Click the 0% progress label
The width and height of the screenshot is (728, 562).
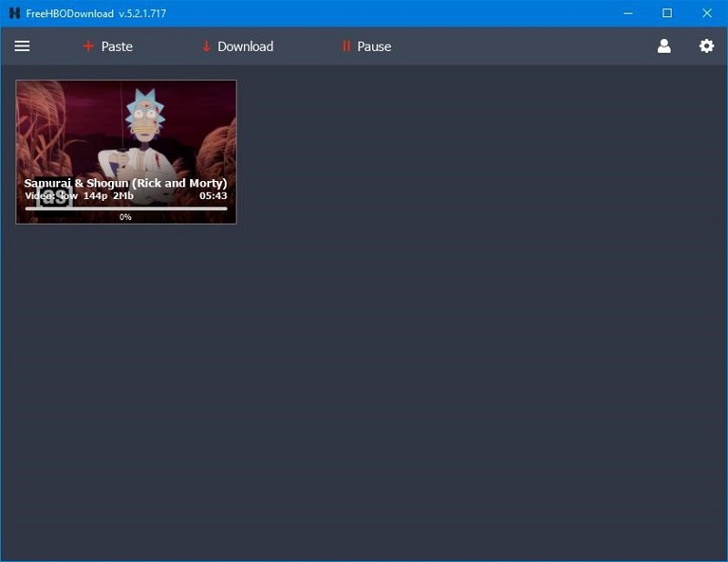click(x=126, y=216)
